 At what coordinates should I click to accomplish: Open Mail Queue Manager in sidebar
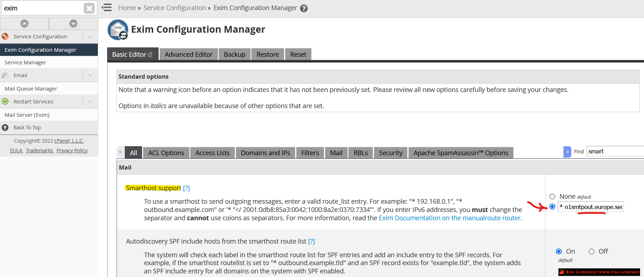49,88
